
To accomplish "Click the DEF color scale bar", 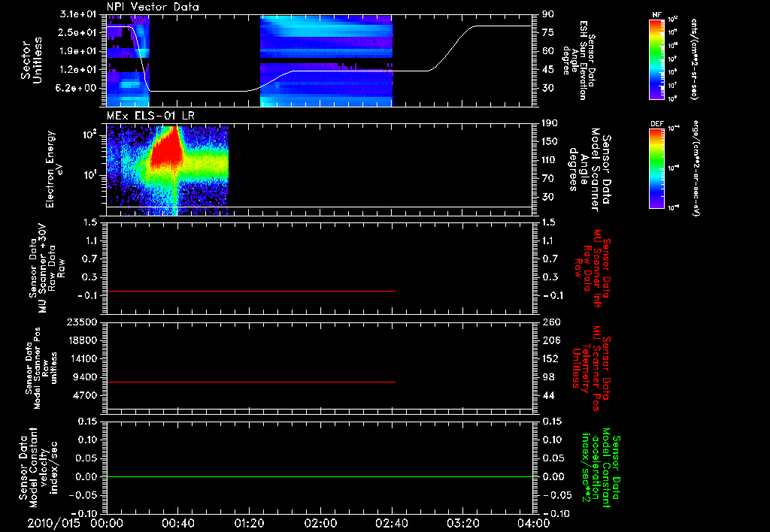I will click(656, 168).
